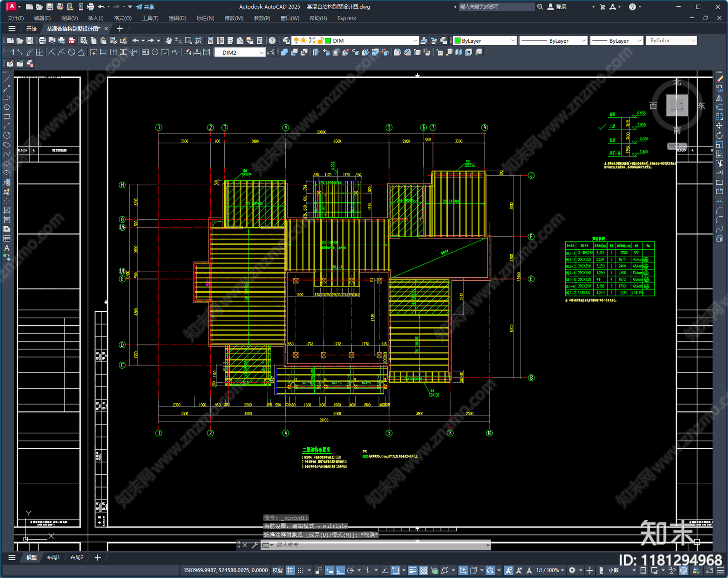The height and width of the screenshot is (578, 728).
Task: Click the Erase tool in the Modify toolbar
Action: [719, 79]
